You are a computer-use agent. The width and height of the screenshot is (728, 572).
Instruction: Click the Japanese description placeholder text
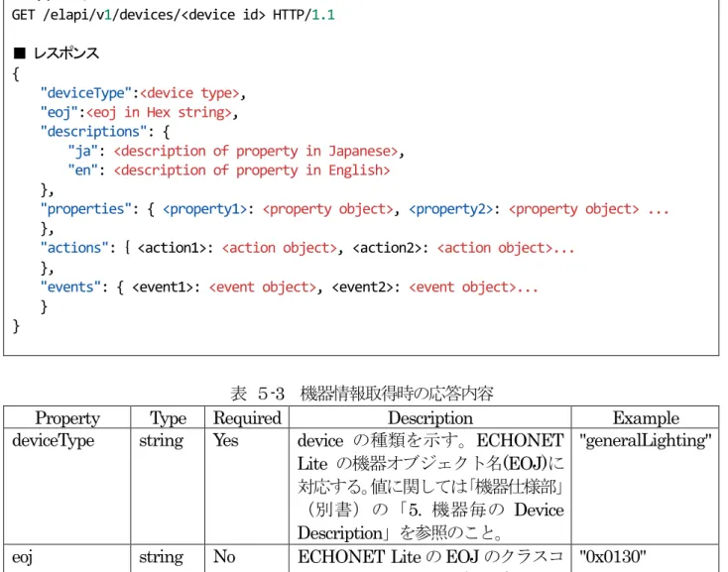click(x=256, y=152)
